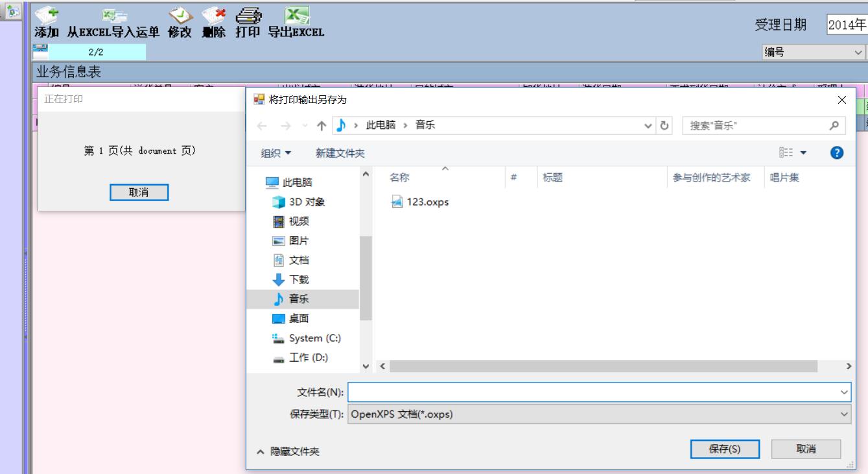The height and width of the screenshot is (474, 868).
Task: Select Desktop (桌面) in navigation tree
Action: pos(299,318)
